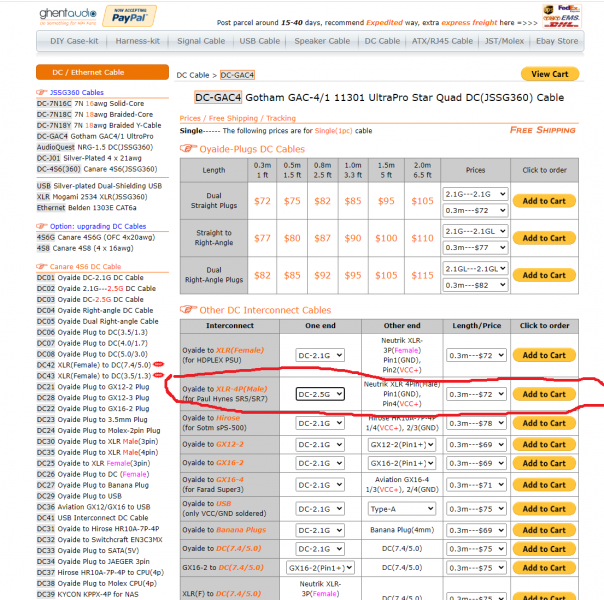Select the DC / Ethernet Cable sidebar header
This screenshot has height=600, width=604.
(x=102, y=72)
